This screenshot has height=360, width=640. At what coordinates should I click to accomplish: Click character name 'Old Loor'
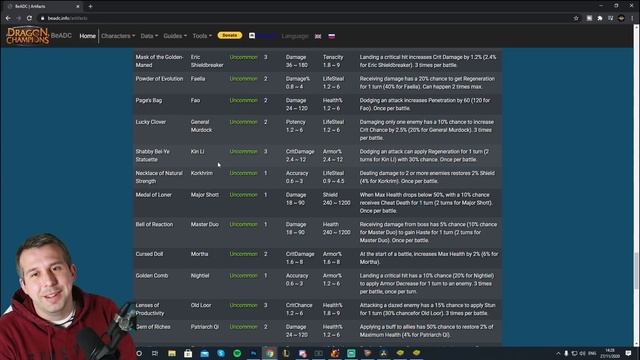point(201,305)
